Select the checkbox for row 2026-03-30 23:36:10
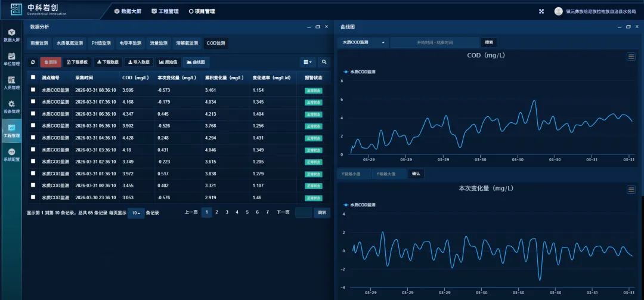644x300 pixels. (x=33, y=197)
